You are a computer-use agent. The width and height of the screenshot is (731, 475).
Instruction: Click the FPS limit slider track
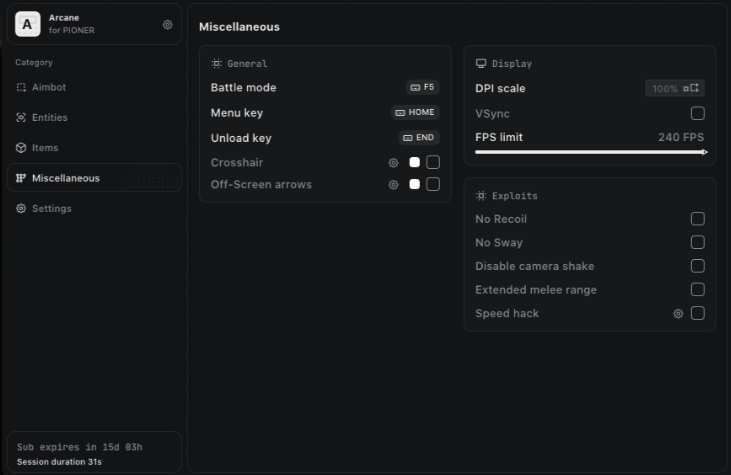point(590,152)
